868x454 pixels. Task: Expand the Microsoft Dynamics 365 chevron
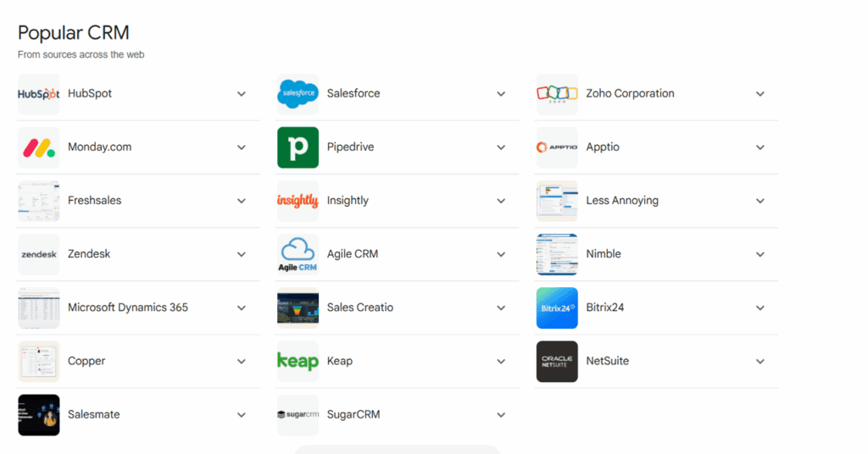242,308
